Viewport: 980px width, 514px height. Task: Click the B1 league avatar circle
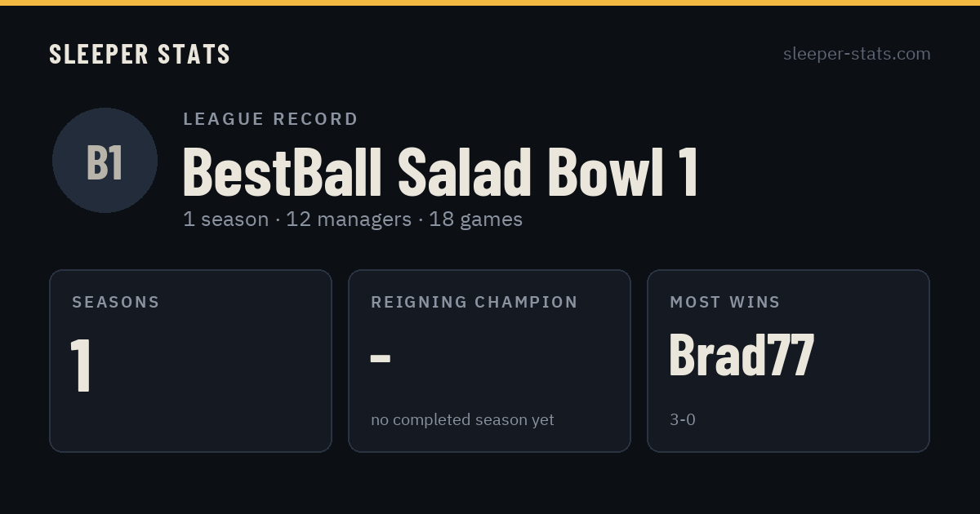click(105, 160)
